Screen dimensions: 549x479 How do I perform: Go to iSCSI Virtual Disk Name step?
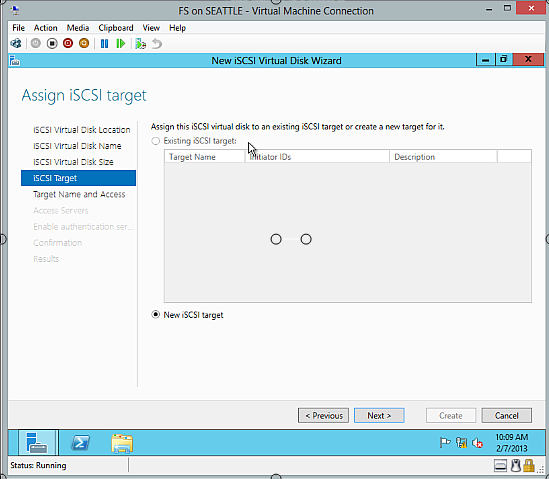[77, 146]
